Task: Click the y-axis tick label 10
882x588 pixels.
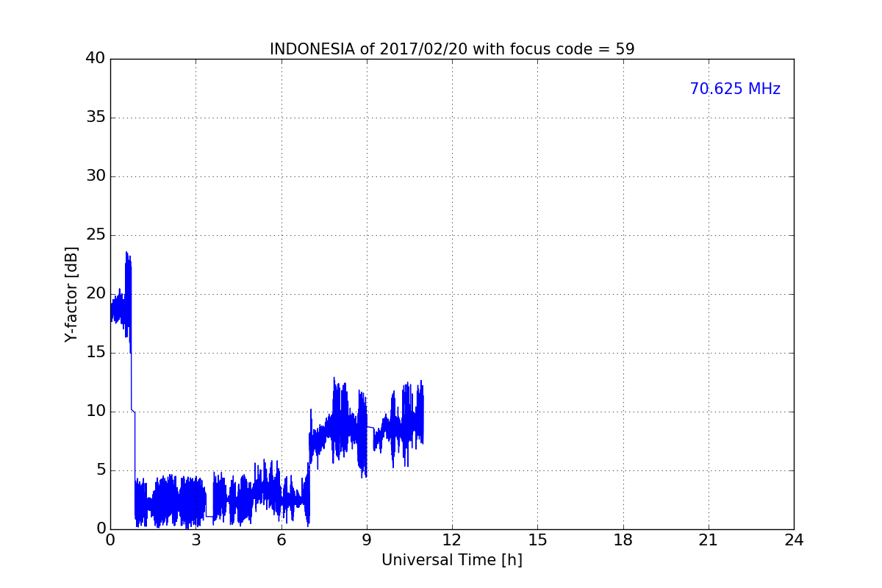Action: click(x=96, y=412)
